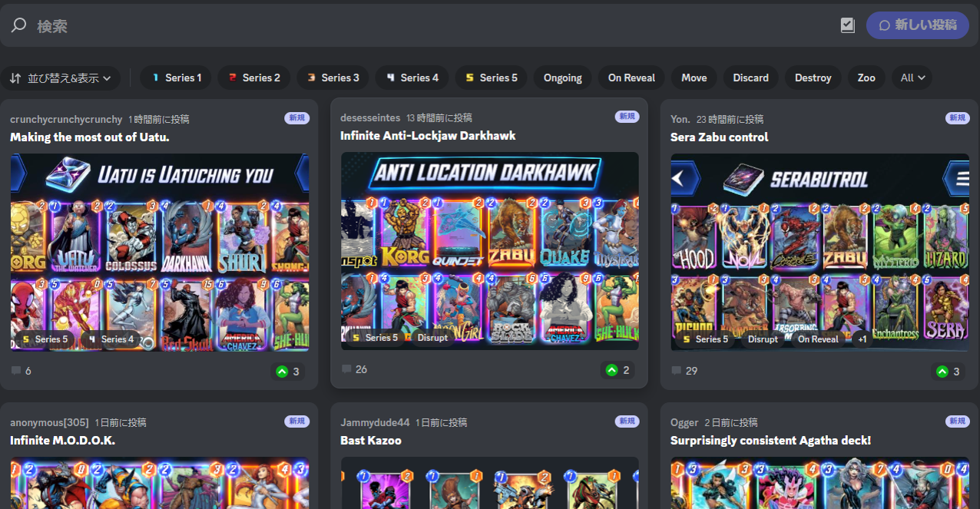Open post 'Infinite M.O.D.O.K.'

[x=62, y=441]
